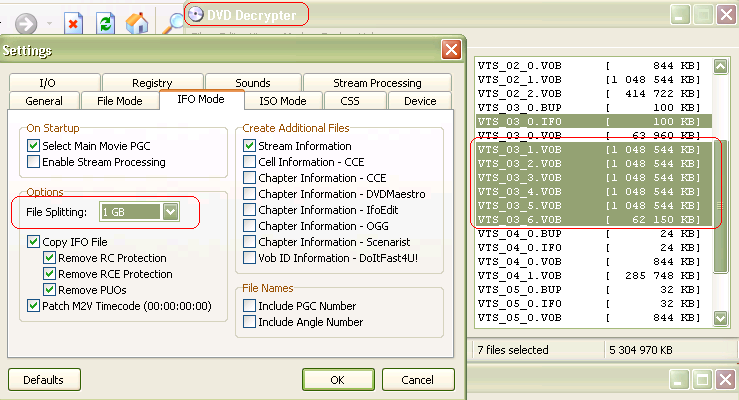Screen dimensions: 739x400
Task: Enable Chapter Information - CCE
Action: coord(249,178)
